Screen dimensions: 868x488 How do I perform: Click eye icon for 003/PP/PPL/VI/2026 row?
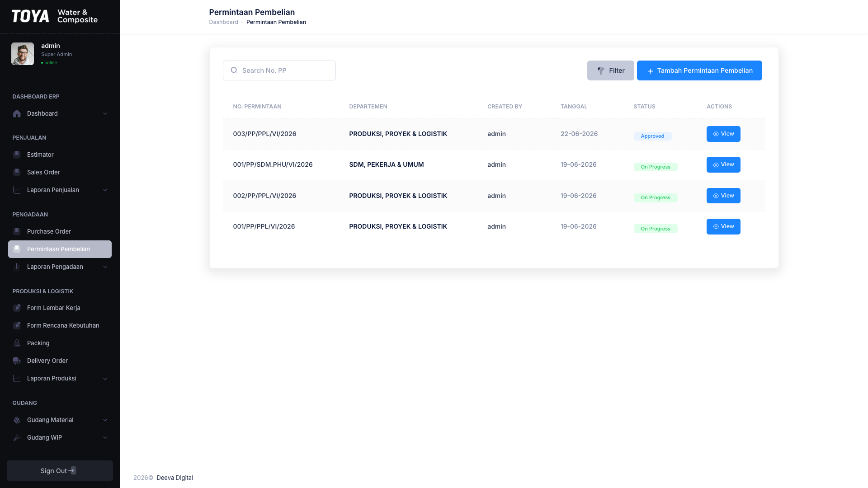pos(716,134)
